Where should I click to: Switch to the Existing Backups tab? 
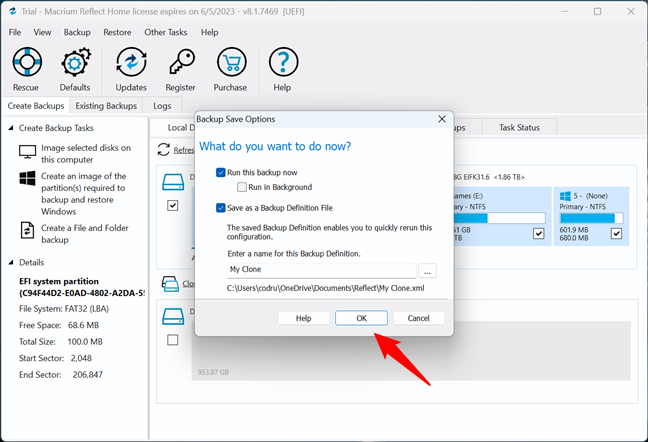click(106, 106)
